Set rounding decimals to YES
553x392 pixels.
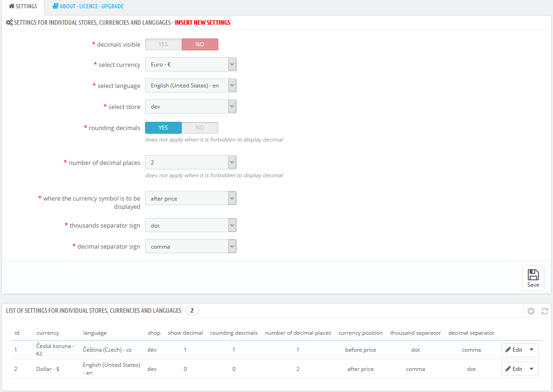[163, 128]
